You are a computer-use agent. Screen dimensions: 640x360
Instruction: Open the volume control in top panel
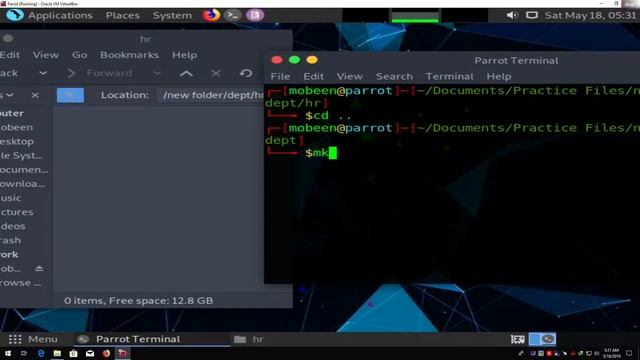tap(512, 15)
